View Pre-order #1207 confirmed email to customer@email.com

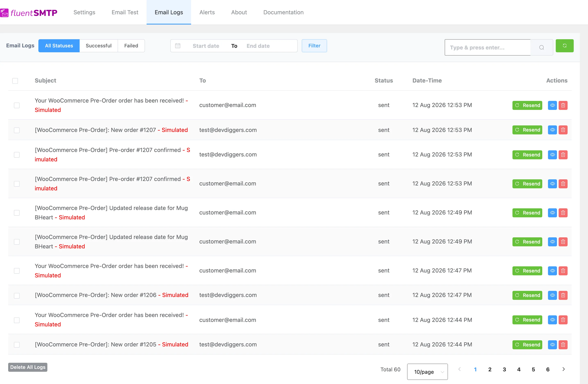click(x=552, y=184)
